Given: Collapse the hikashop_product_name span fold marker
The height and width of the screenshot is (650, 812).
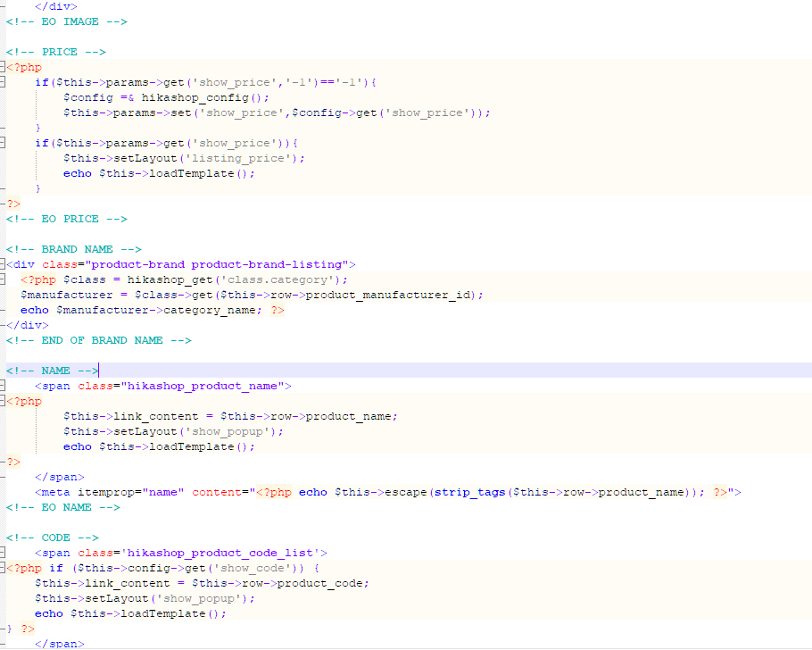Looking at the screenshot, I should 3,386.
